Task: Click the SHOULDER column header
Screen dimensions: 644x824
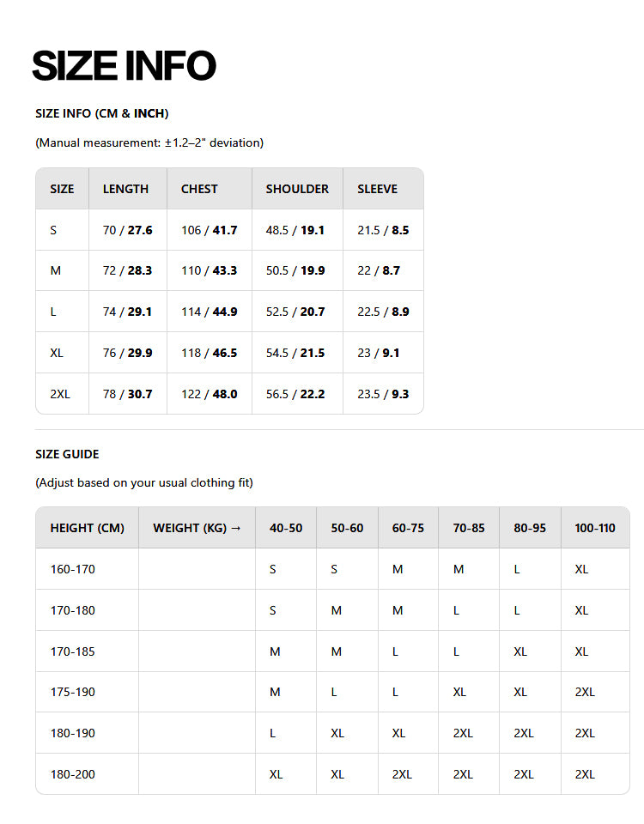Action: point(297,189)
